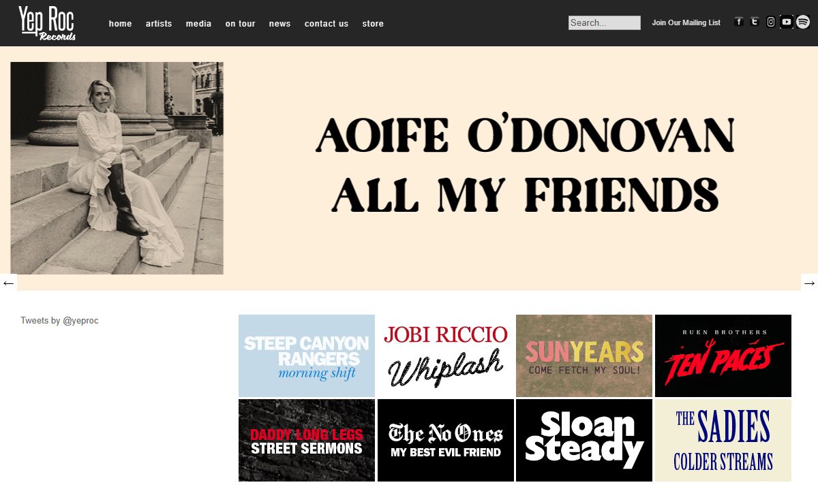
Task: Open Yep Roc's Facebook page icon
Action: tap(739, 22)
